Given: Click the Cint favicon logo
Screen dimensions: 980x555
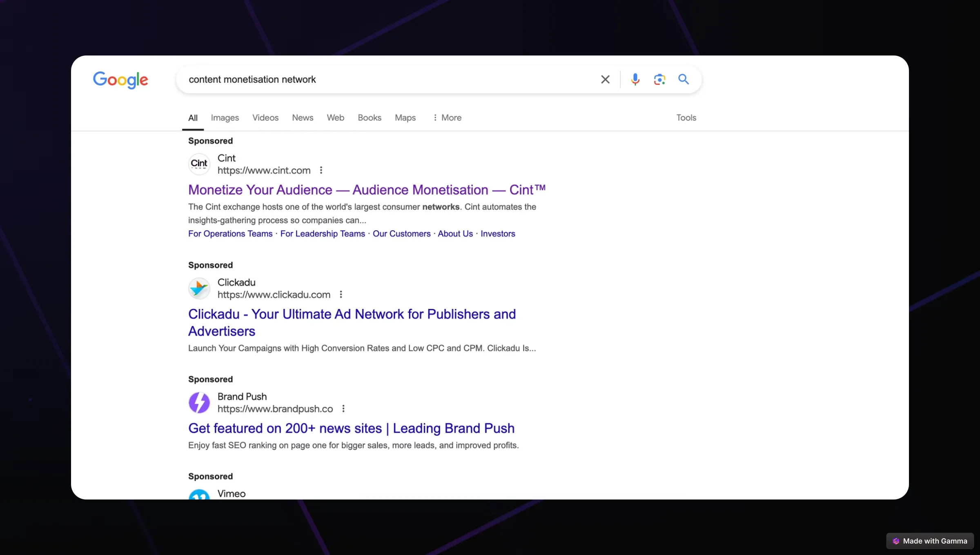Looking at the screenshot, I should (199, 164).
